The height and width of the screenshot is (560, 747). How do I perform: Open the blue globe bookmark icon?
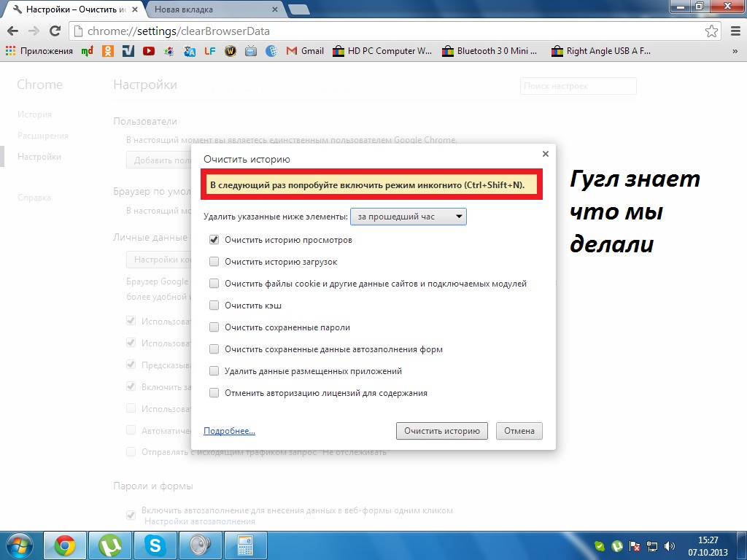[x=271, y=51]
